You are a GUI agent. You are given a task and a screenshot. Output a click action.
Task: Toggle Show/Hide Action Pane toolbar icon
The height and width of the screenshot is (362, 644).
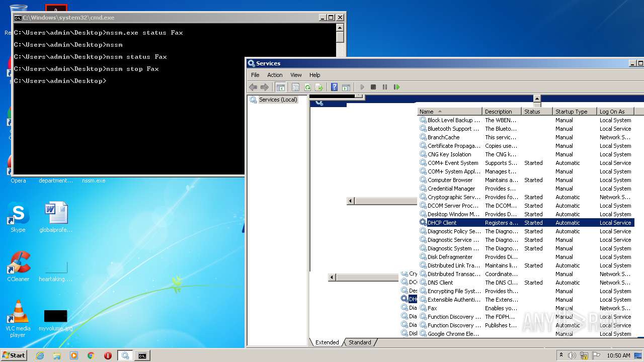point(346,87)
